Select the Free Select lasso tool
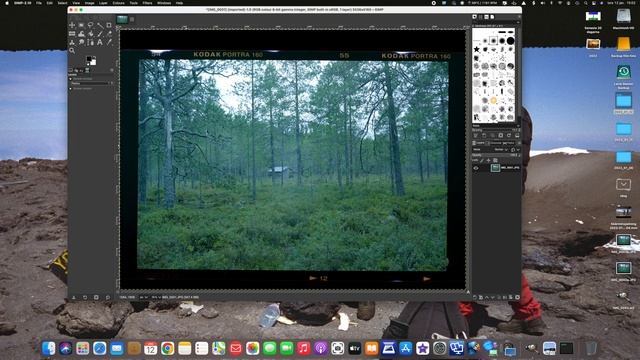This screenshot has height=360, width=640. point(90,25)
